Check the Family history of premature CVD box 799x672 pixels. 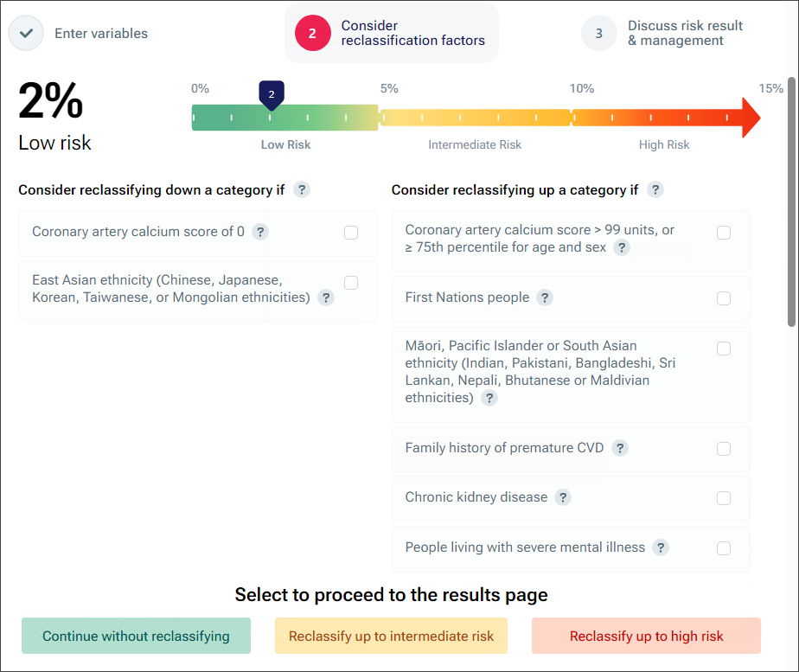click(724, 449)
